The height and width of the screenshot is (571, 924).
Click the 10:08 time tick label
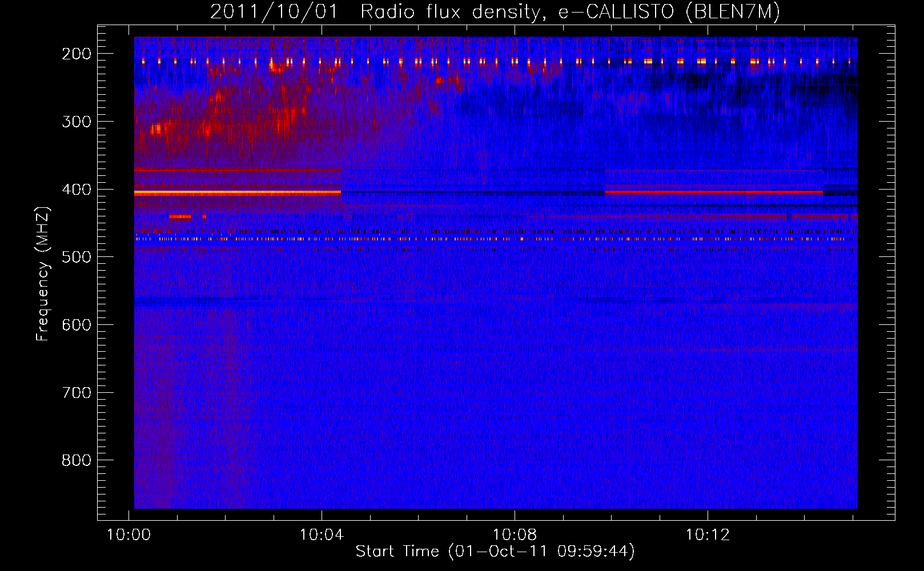[515, 535]
